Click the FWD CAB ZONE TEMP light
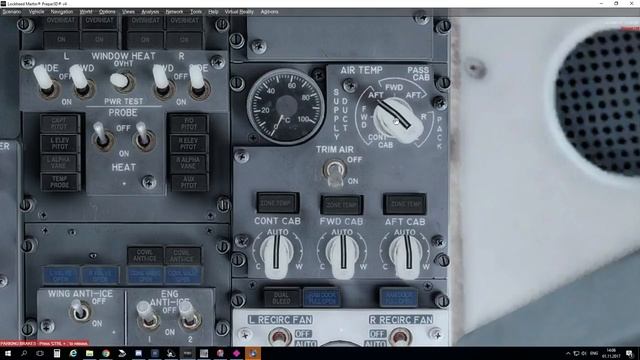 [x=342, y=204]
